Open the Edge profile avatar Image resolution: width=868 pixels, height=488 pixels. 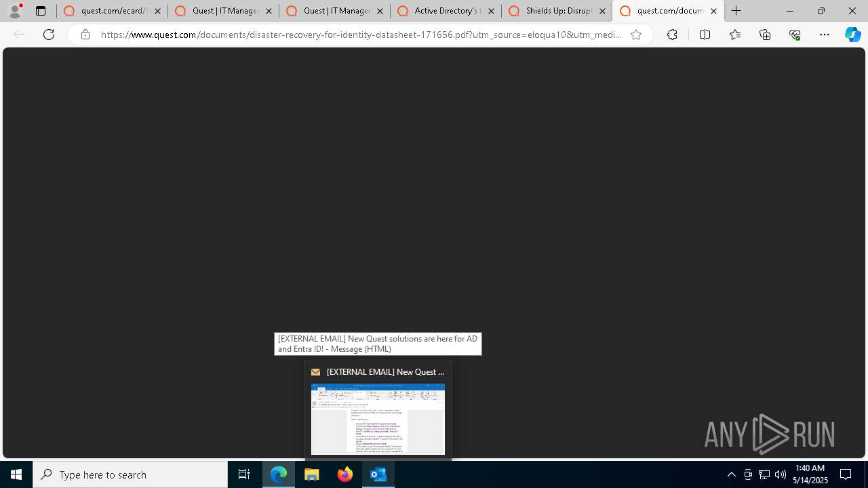pos(15,11)
